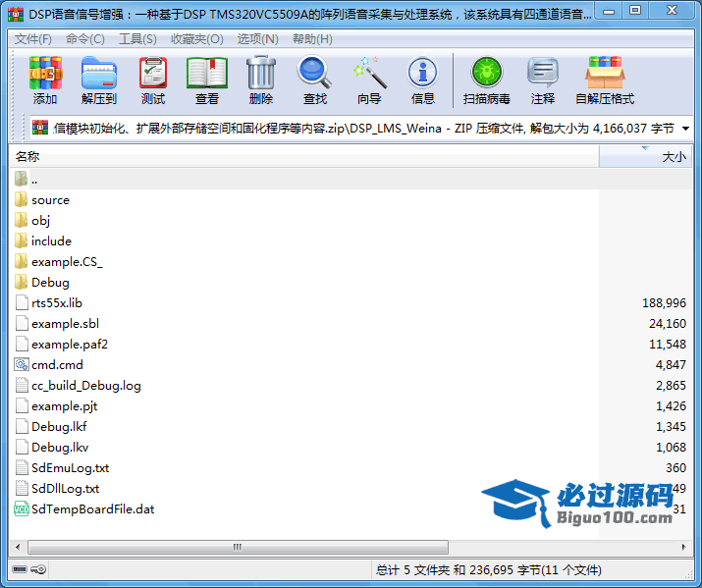The height and width of the screenshot is (588, 702).
Task: Start the virus scan (扫描病毒) icon
Action: 487,72
